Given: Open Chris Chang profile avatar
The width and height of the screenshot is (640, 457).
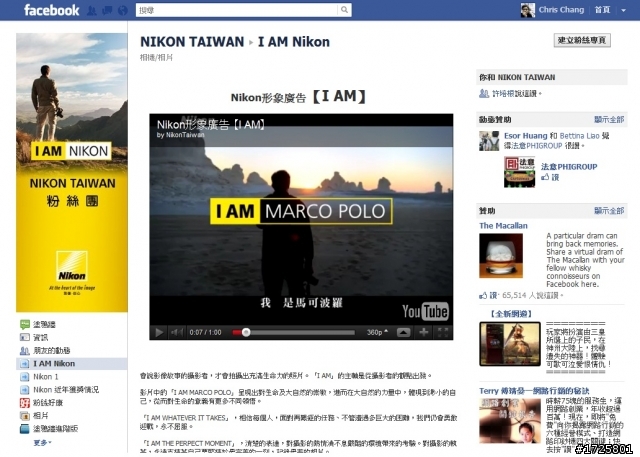Looking at the screenshot, I should coord(527,10).
